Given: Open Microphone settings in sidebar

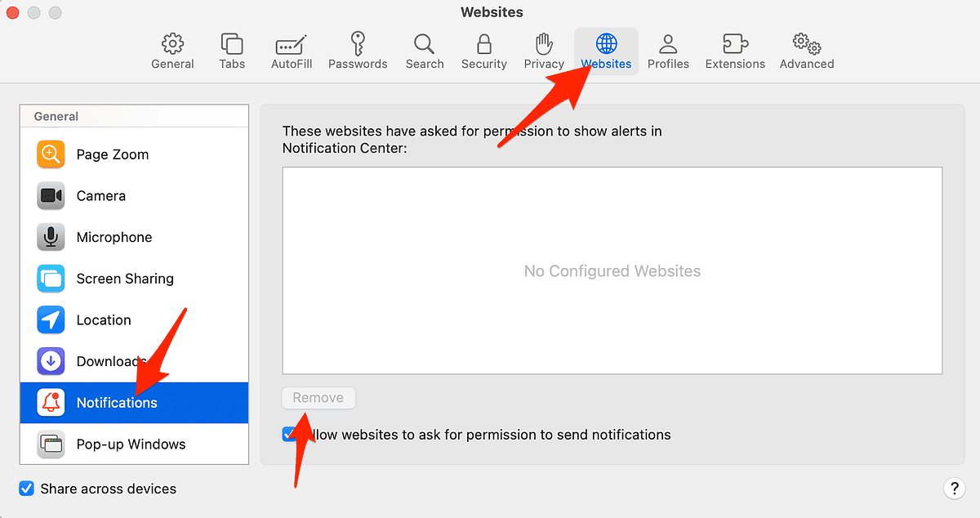Looking at the screenshot, I should tap(114, 237).
